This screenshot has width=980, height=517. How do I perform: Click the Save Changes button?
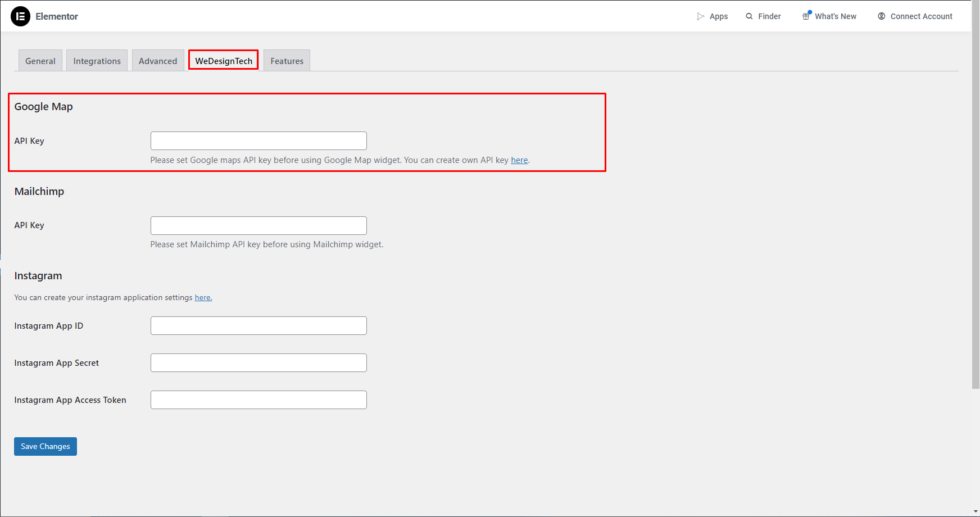pos(46,446)
